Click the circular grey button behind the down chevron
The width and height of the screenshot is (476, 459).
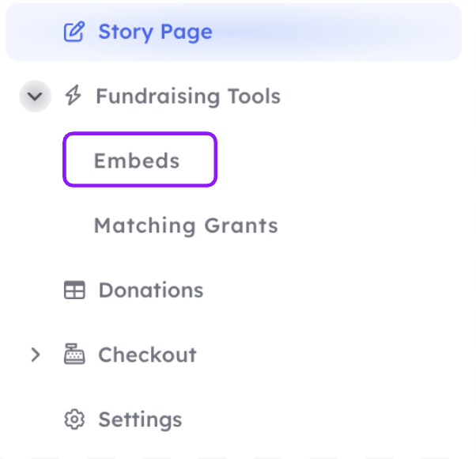pos(35,97)
